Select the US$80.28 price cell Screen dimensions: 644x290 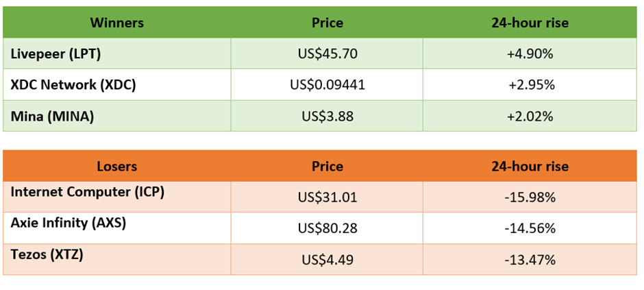click(327, 228)
